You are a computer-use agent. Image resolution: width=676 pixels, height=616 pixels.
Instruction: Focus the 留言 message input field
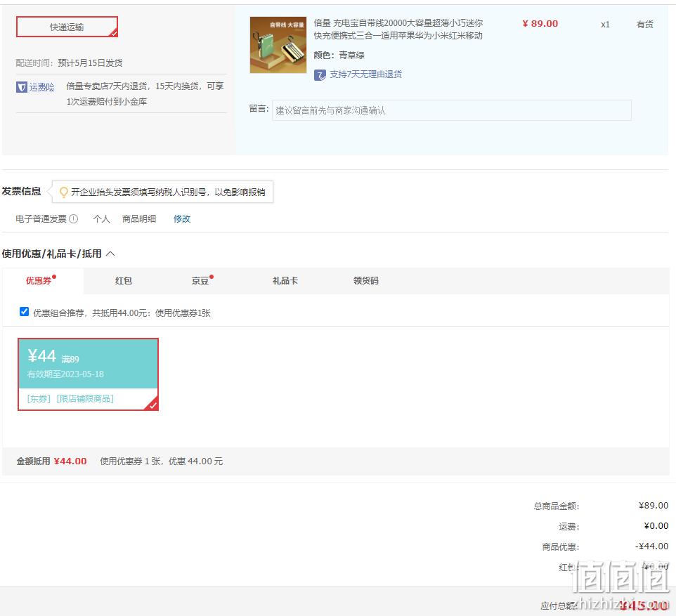(451, 110)
